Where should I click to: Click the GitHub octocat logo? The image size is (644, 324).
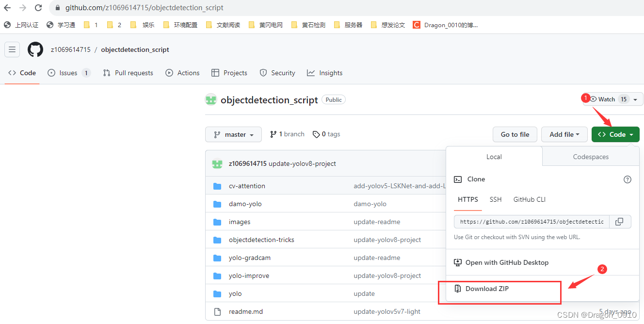click(x=35, y=49)
